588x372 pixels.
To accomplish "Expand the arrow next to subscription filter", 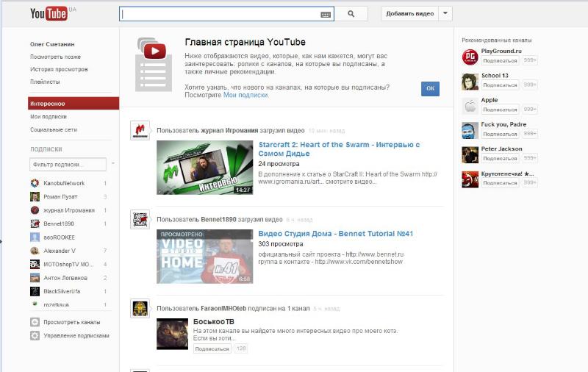I will (113, 164).
